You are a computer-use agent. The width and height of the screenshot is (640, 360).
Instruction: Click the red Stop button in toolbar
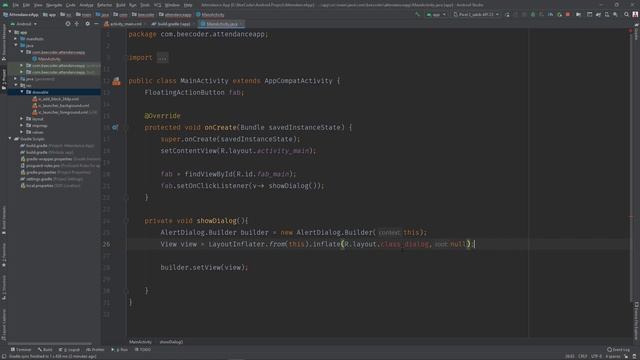tap(568, 15)
